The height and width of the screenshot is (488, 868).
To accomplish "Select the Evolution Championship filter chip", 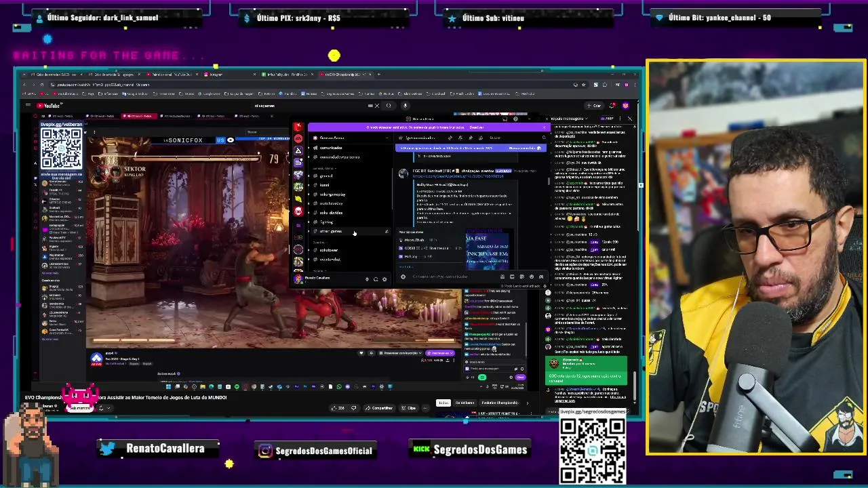I will [x=500, y=403].
